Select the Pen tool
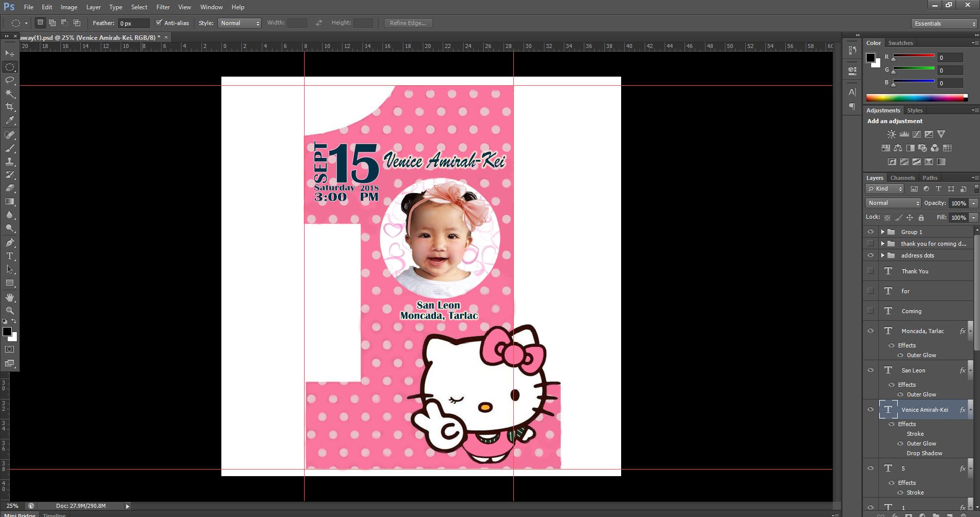980x517 pixels. [10, 243]
